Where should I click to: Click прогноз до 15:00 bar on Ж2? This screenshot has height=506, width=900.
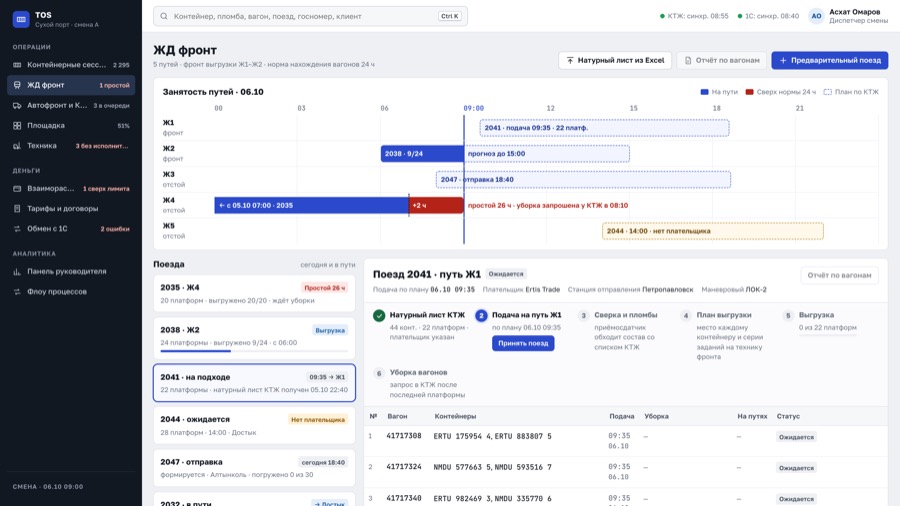(547, 154)
